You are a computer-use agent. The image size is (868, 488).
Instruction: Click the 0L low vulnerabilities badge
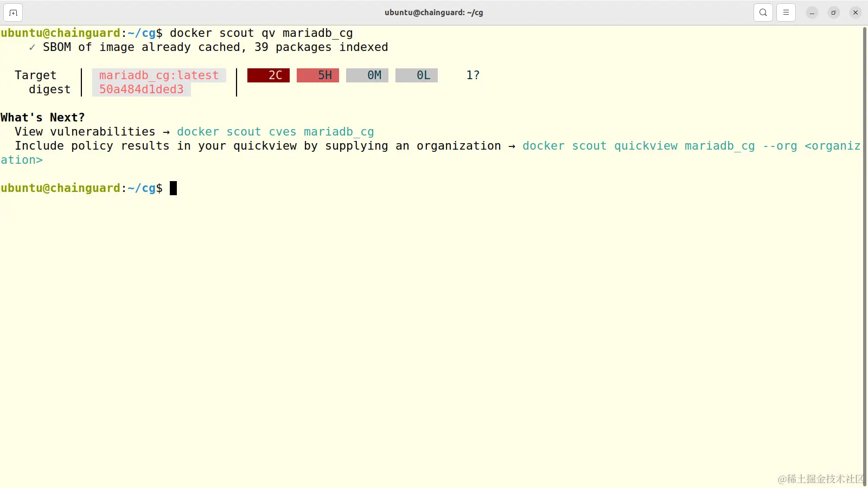pyautogui.click(x=417, y=75)
